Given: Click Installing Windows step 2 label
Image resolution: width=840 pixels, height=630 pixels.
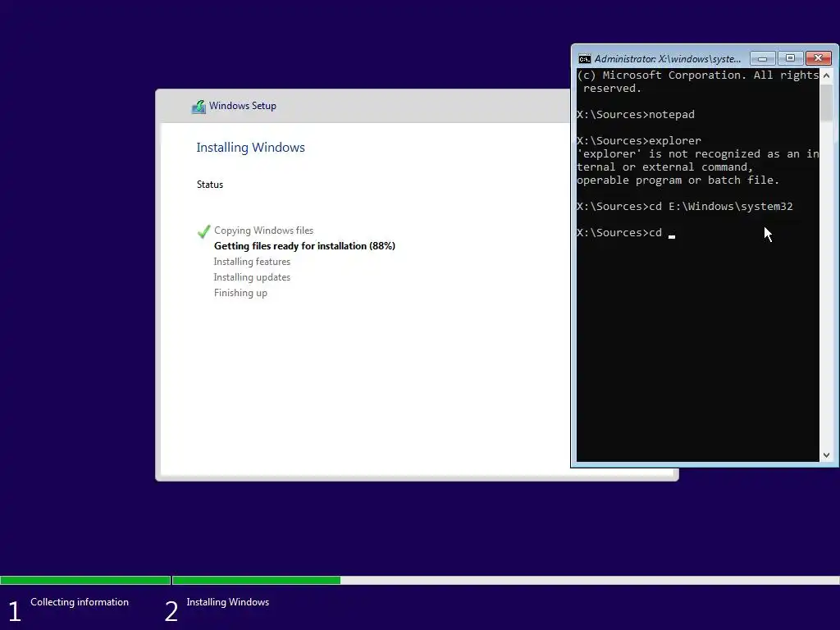Looking at the screenshot, I should 228,601.
